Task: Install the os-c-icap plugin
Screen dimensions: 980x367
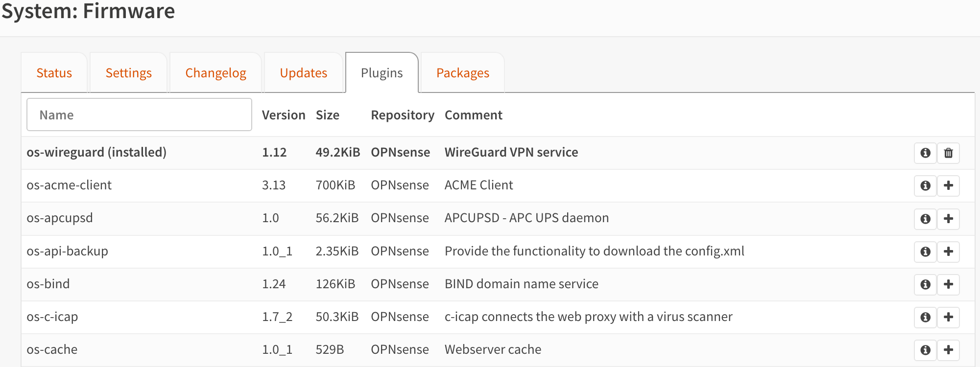Action: click(x=948, y=317)
